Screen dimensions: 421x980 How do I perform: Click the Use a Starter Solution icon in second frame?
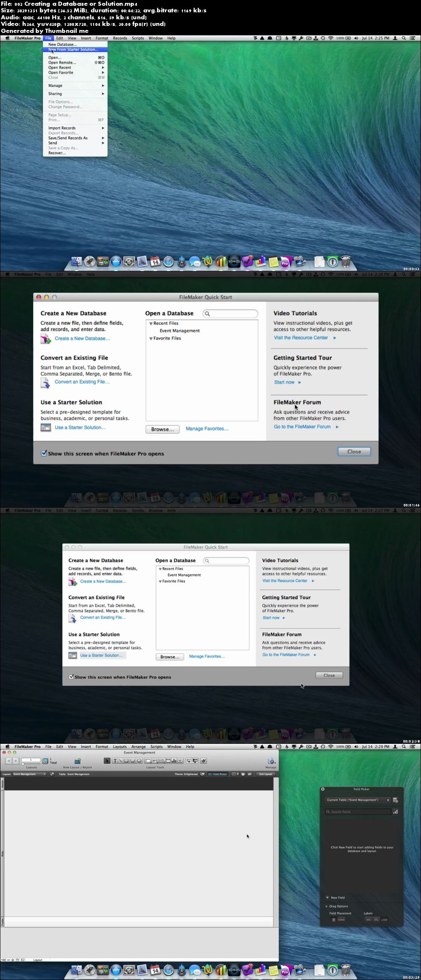tap(45, 428)
